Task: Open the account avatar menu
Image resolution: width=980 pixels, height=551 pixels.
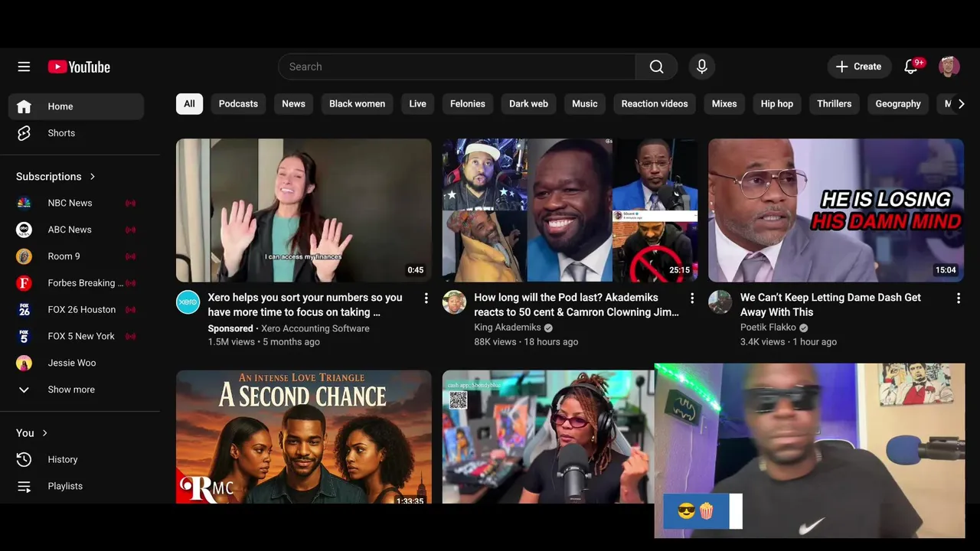Action: (x=949, y=67)
